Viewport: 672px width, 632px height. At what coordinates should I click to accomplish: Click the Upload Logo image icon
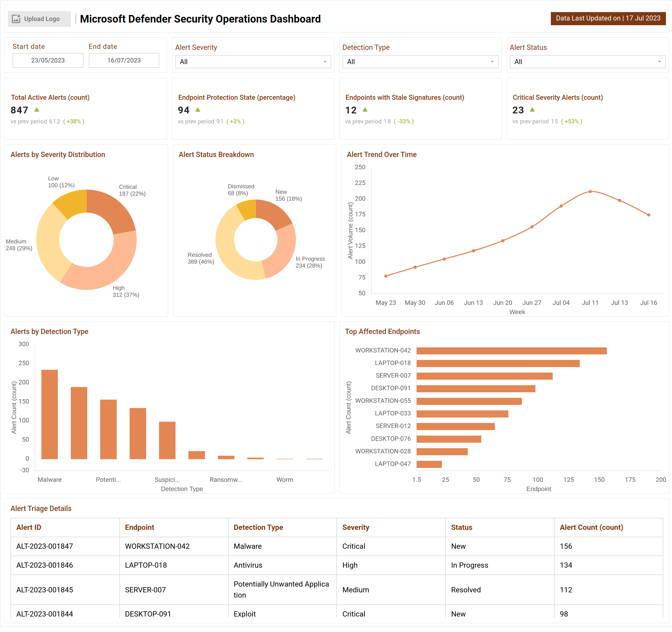coord(16,19)
